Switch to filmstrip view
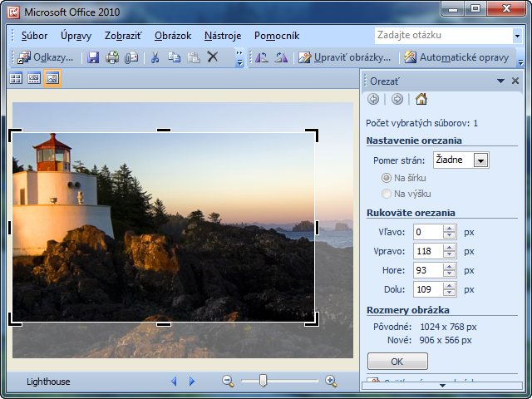532x399 pixels. pyautogui.click(x=34, y=78)
